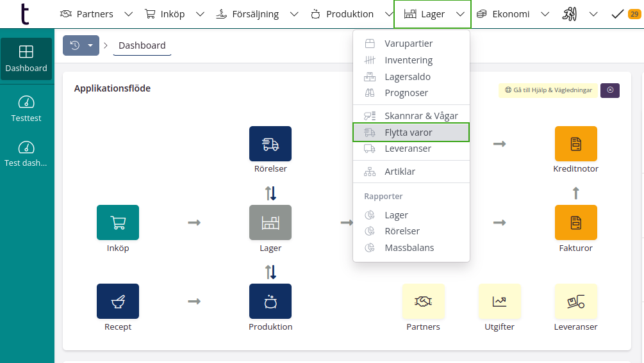Expand the Ekonomi menu chevron
Screen dimensions: 644x363
pyautogui.click(x=545, y=14)
